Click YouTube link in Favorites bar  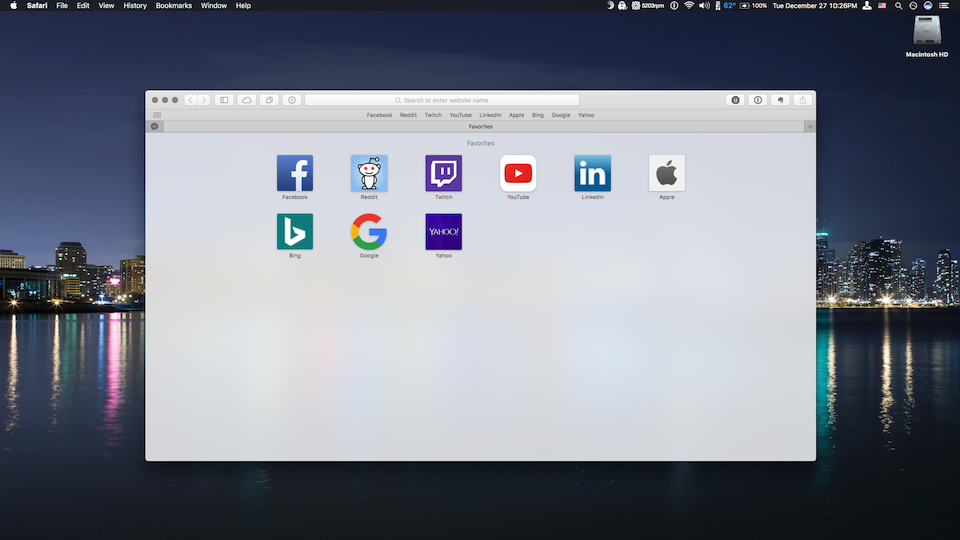tap(460, 115)
